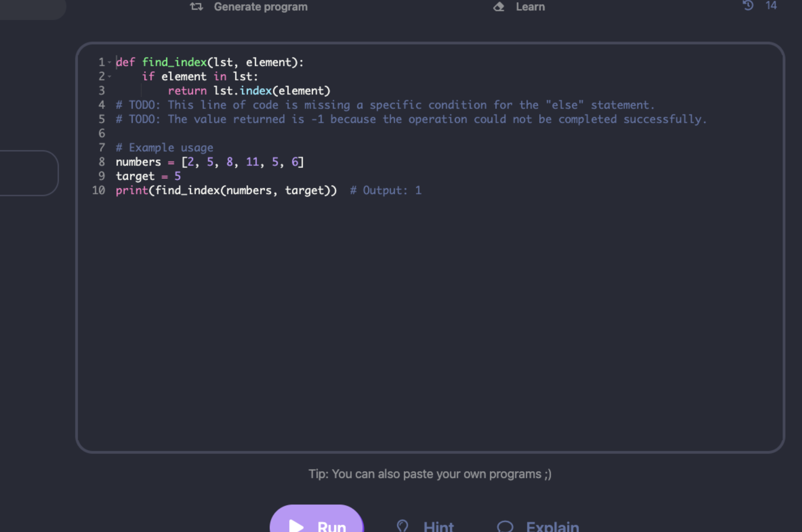Click the print statement on line 10
802x532 pixels.
226,190
